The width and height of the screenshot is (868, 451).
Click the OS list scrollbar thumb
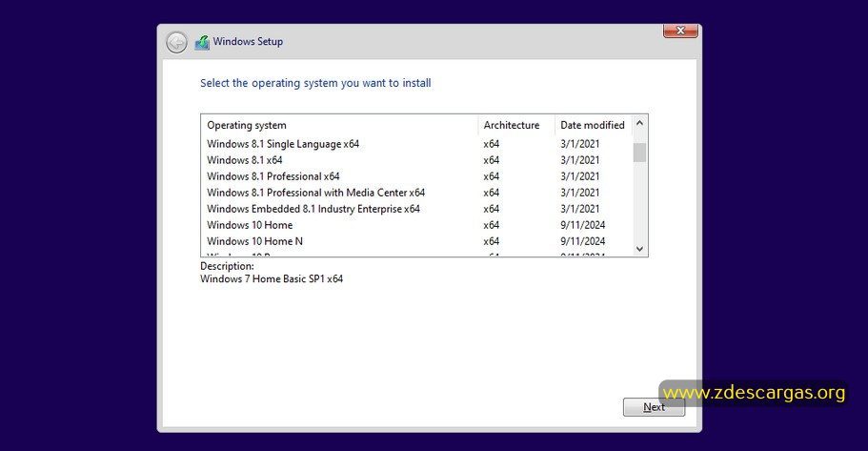[x=640, y=153]
